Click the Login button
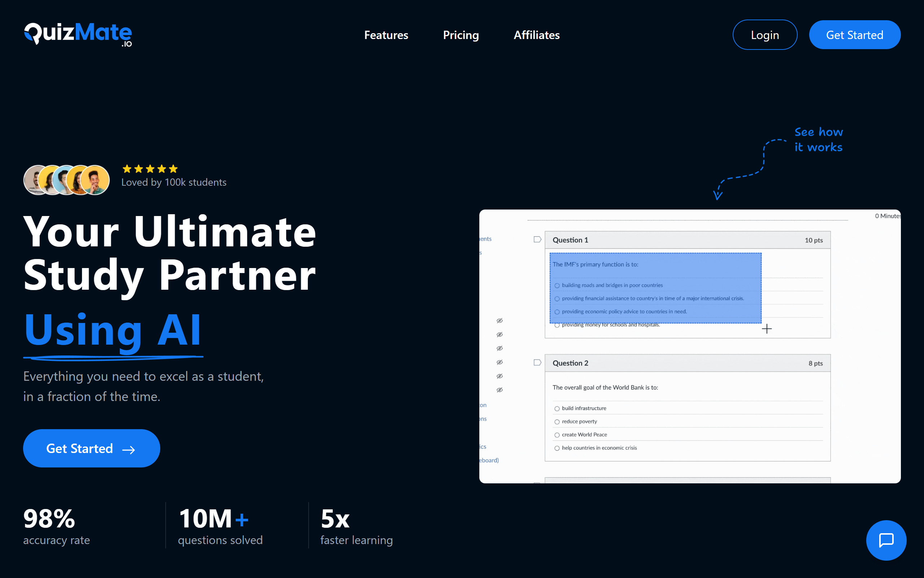The height and width of the screenshot is (578, 924). [765, 35]
